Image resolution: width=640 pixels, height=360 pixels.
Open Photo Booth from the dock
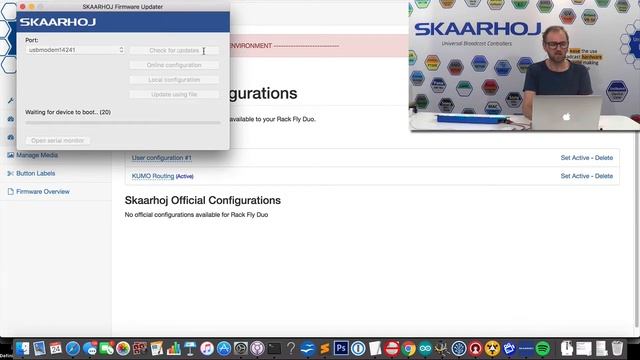click(x=140, y=349)
